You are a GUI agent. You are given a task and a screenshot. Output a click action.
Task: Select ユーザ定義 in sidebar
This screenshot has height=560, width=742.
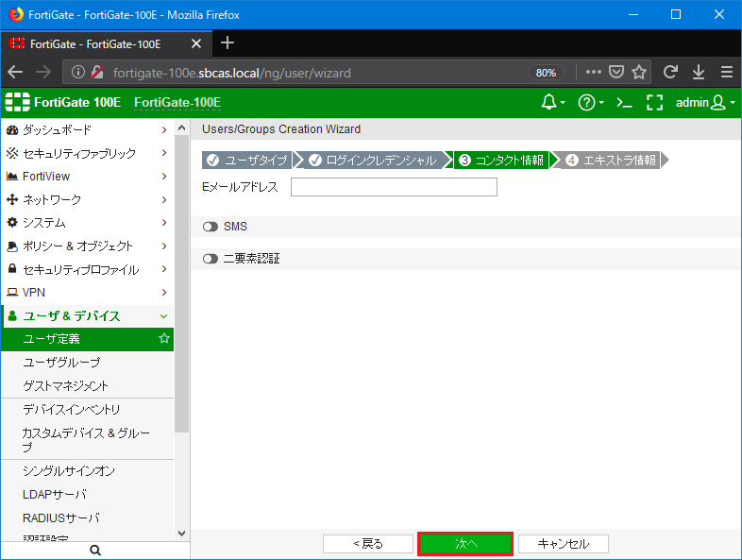(x=87, y=339)
